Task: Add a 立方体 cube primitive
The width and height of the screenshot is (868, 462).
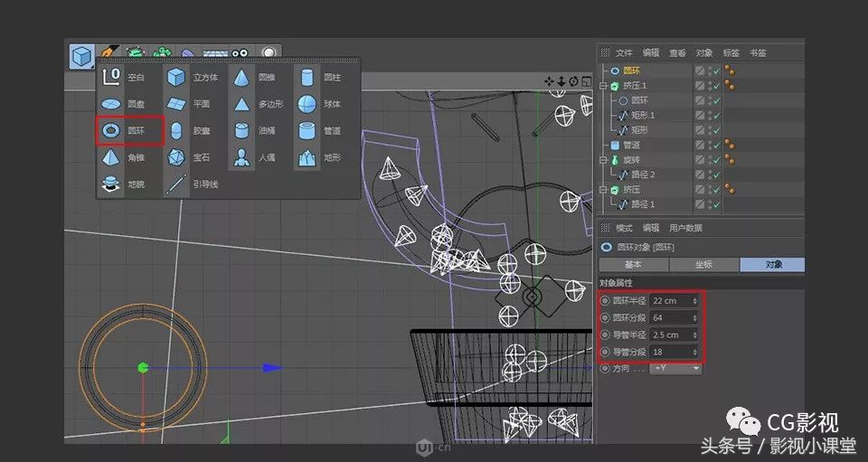Action: tap(194, 77)
